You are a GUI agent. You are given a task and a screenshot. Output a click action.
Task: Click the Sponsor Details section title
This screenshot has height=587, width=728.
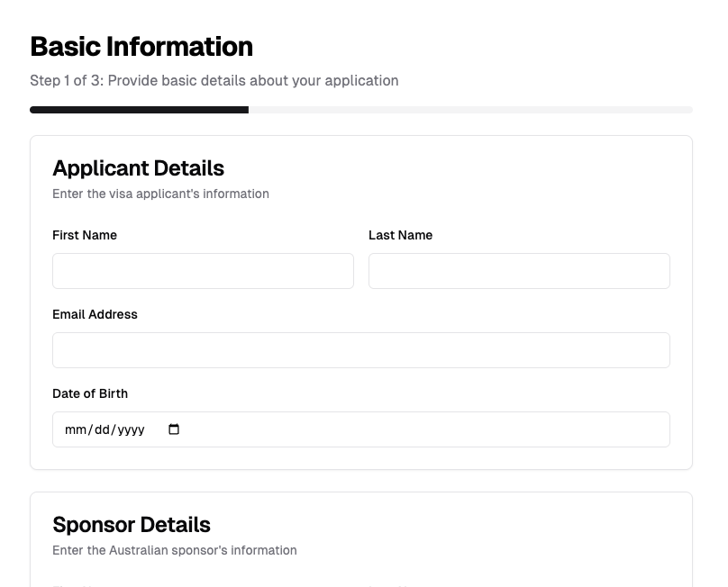click(x=132, y=525)
